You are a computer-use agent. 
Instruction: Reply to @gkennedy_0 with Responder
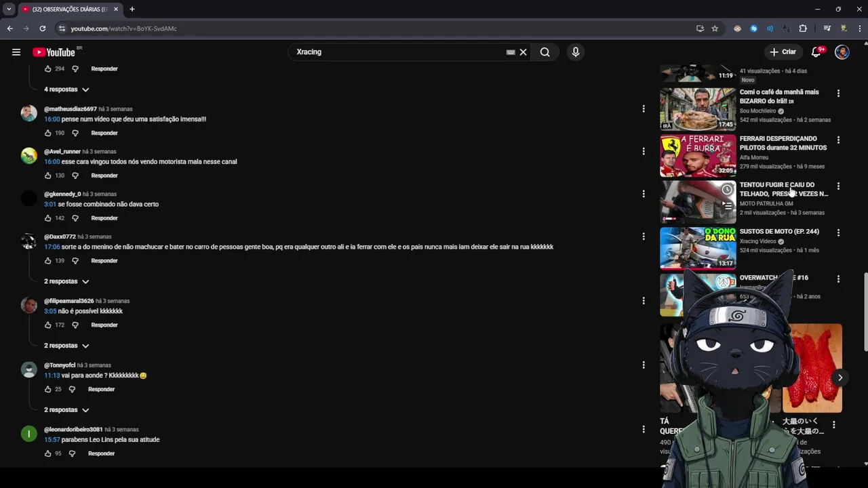pyautogui.click(x=104, y=218)
